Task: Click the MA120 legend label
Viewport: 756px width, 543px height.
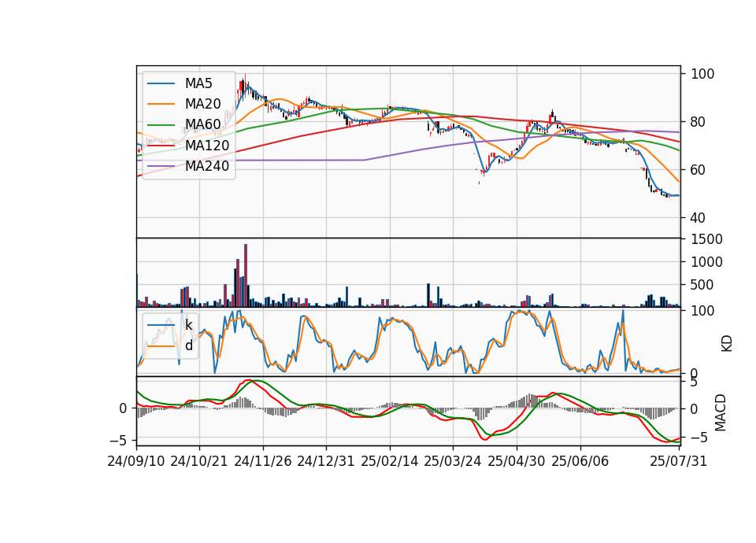Action: click(x=207, y=146)
